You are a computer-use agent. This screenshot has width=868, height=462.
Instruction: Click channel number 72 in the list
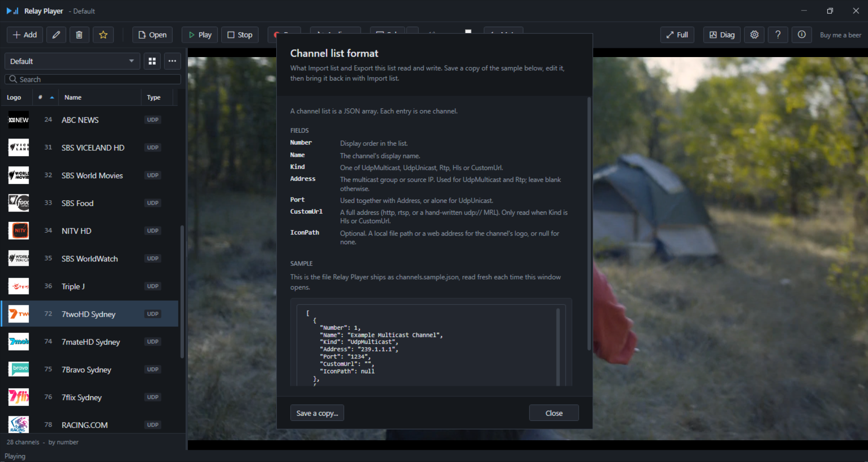[x=48, y=314]
